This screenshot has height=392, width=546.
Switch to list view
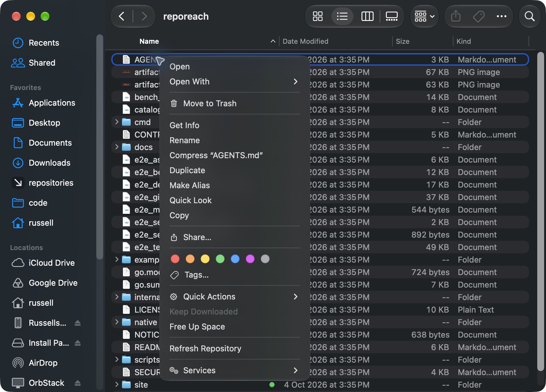pos(342,16)
